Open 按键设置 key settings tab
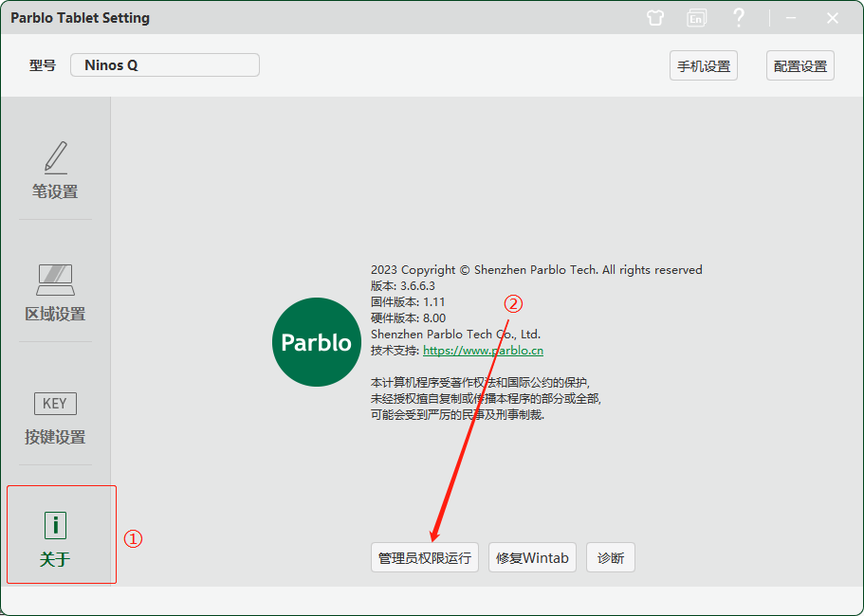 [55, 418]
